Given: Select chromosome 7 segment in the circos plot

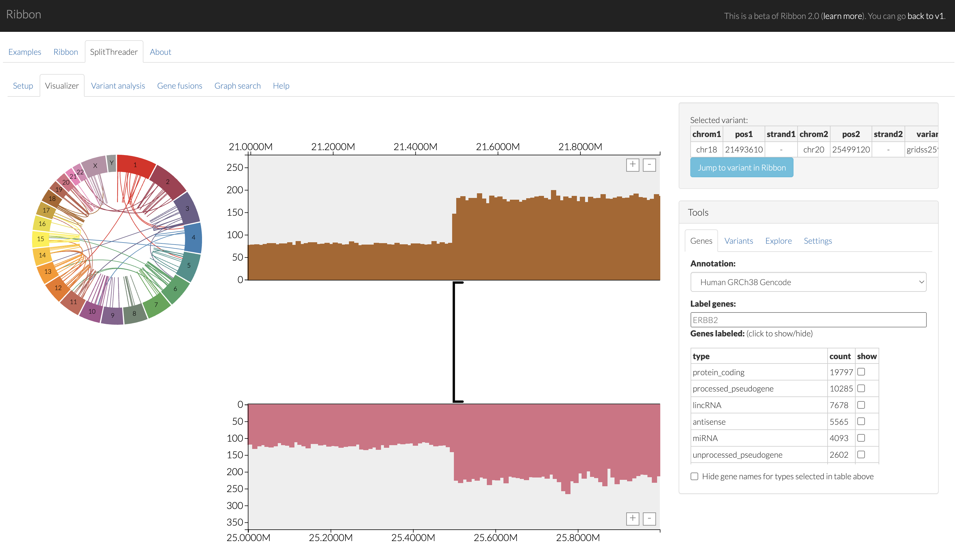Looking at the screenshot, I should point(156,305).
